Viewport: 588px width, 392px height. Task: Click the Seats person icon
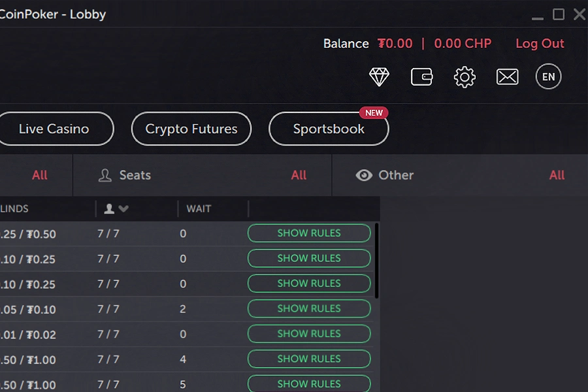click(105, 175)
